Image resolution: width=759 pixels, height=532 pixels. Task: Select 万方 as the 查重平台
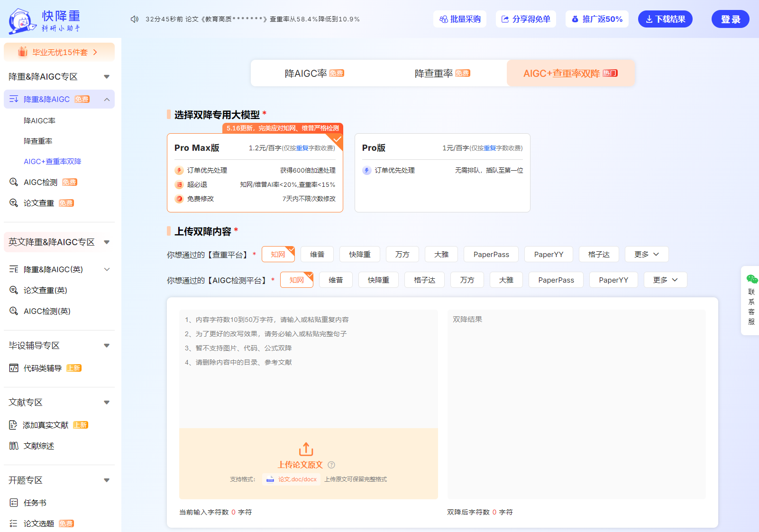402,255
